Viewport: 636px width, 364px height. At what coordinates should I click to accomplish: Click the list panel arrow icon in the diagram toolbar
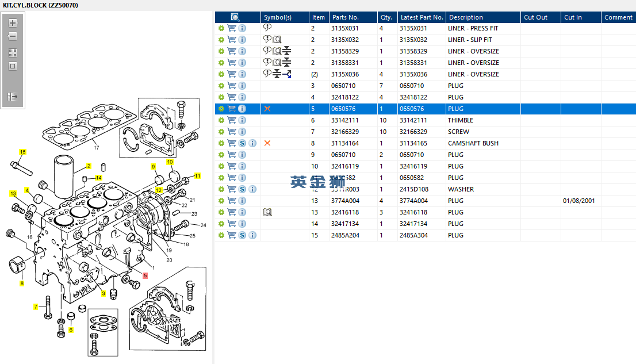13,97
